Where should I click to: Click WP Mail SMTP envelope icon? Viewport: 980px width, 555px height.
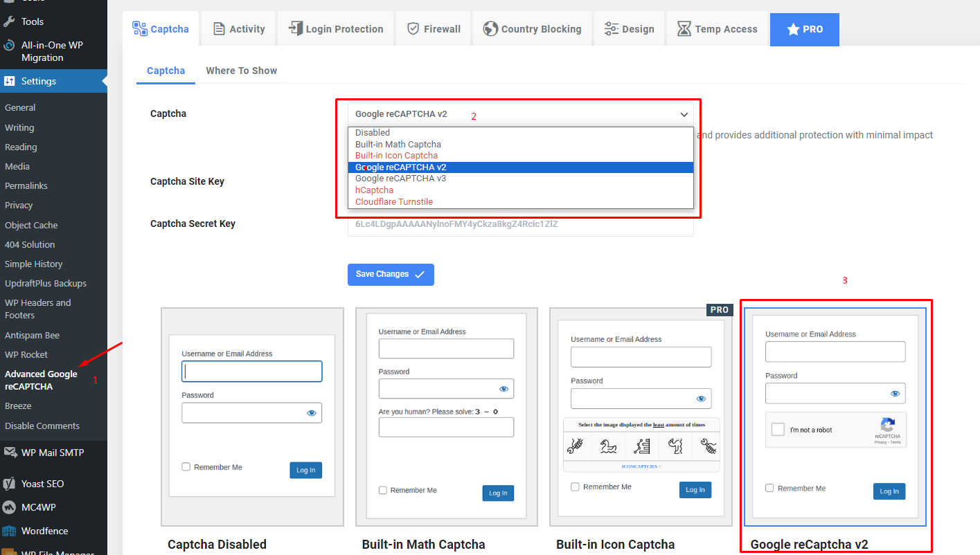click(10, 453)
